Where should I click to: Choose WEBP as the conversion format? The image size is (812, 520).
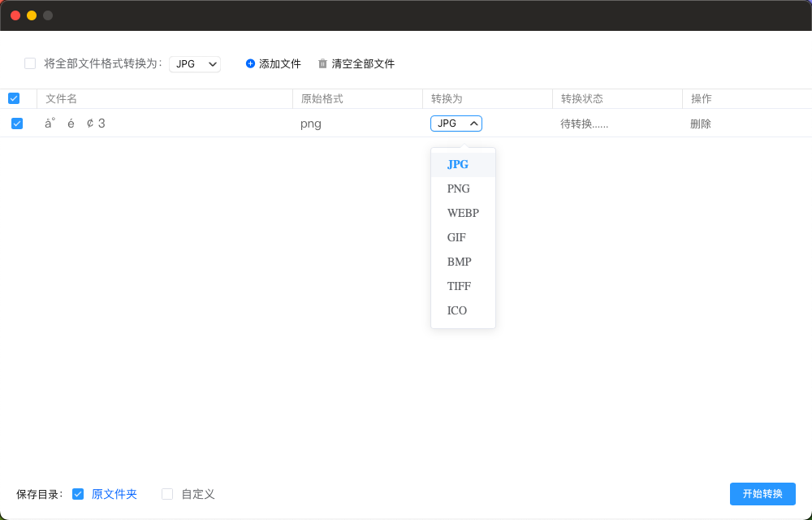coord(463,213)
